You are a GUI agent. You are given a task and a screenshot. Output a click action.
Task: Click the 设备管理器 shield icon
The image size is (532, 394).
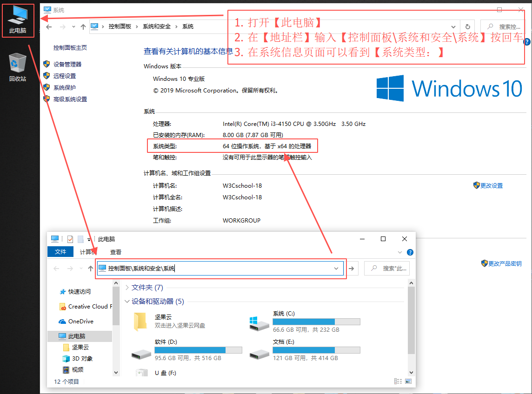[47, 64]
